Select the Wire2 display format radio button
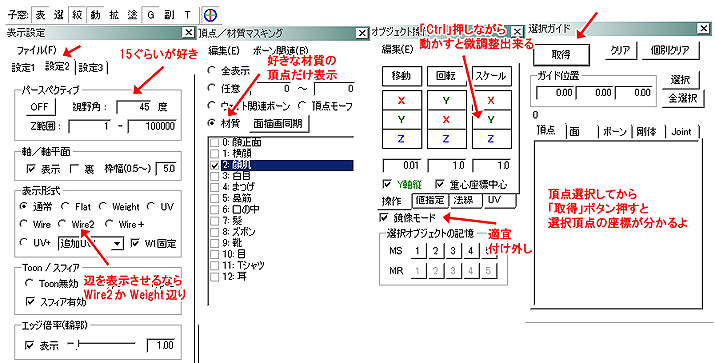 [62, 224]
